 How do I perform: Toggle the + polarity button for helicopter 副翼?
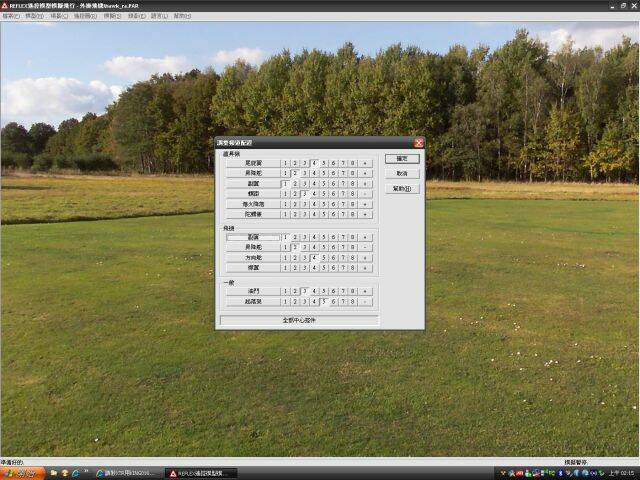click(x=365, y=184)
